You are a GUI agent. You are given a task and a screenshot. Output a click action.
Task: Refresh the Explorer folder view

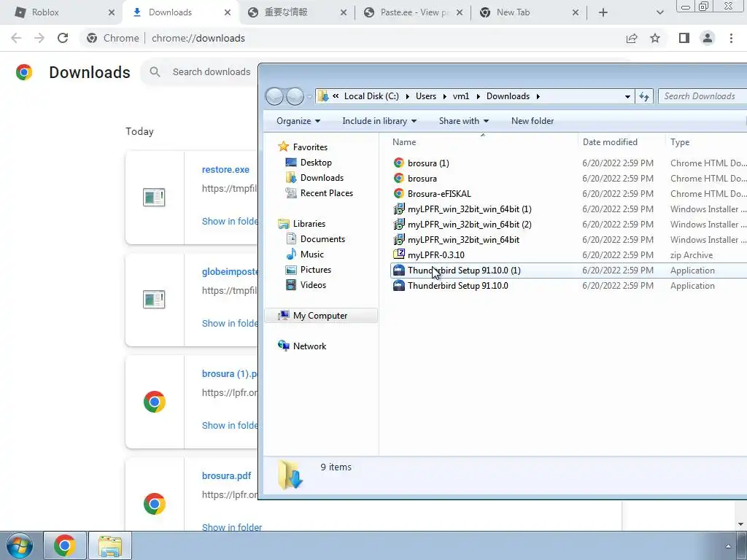click(644, 96)
